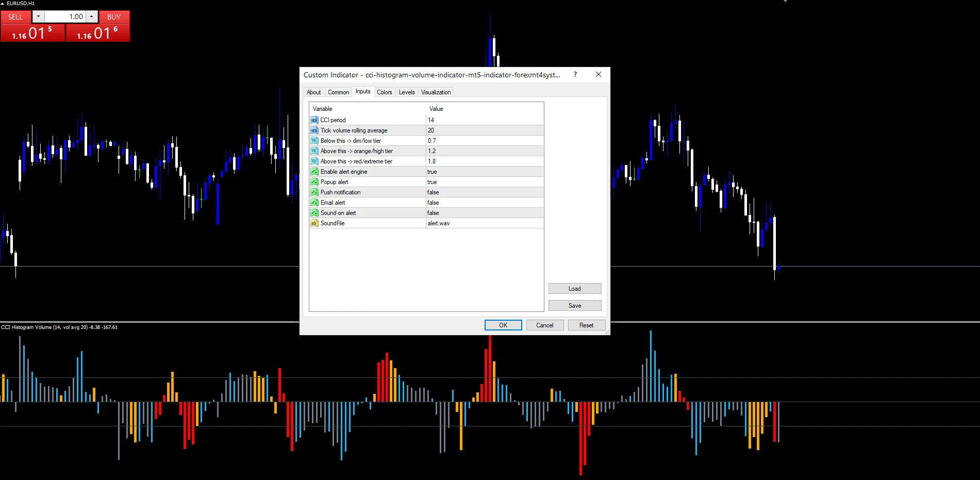980x480 pixels.
Task: Open the Colors tab
Action: click(x=385, y=92)
